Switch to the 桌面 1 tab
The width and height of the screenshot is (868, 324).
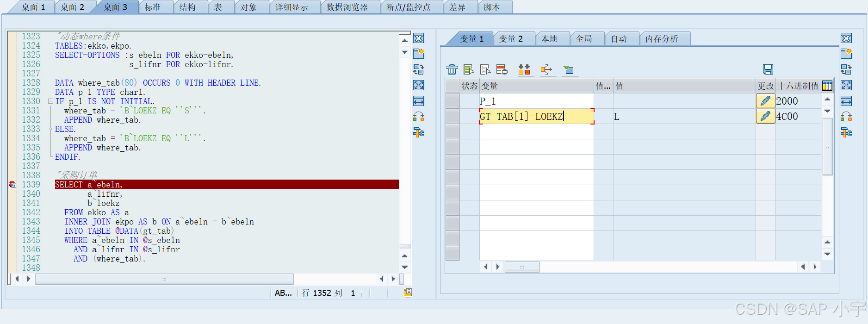click(x=33, y=7)
